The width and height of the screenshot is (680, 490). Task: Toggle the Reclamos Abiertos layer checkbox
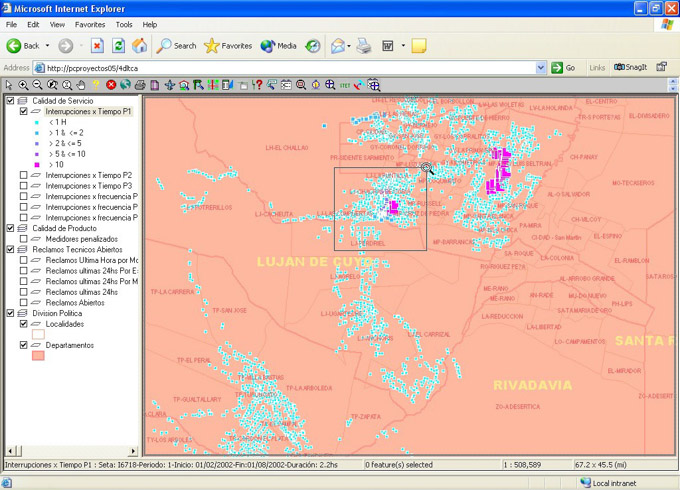point(24,302)
